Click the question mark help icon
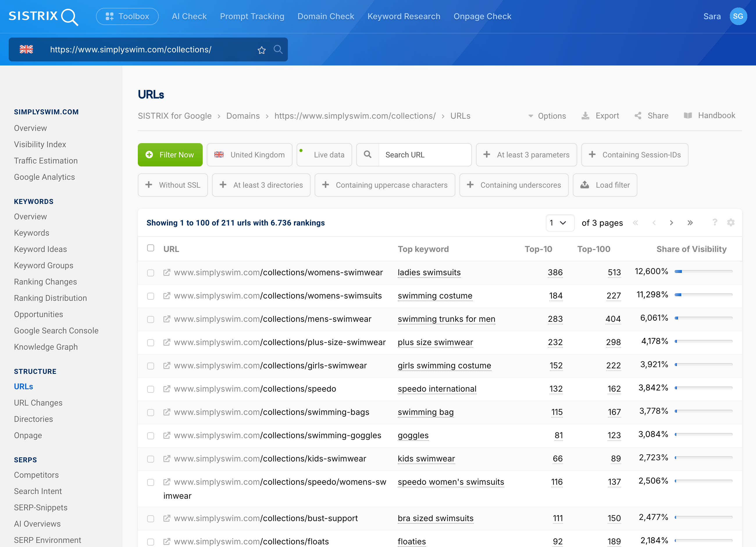 pyautogui.click(x=715, y=222)
